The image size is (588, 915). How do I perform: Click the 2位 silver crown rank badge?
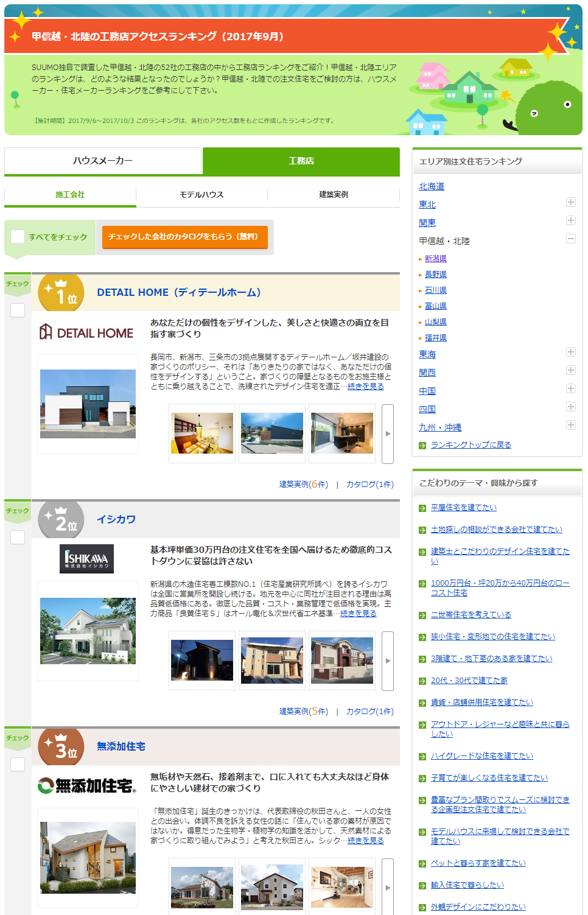(x=61, y=521)
